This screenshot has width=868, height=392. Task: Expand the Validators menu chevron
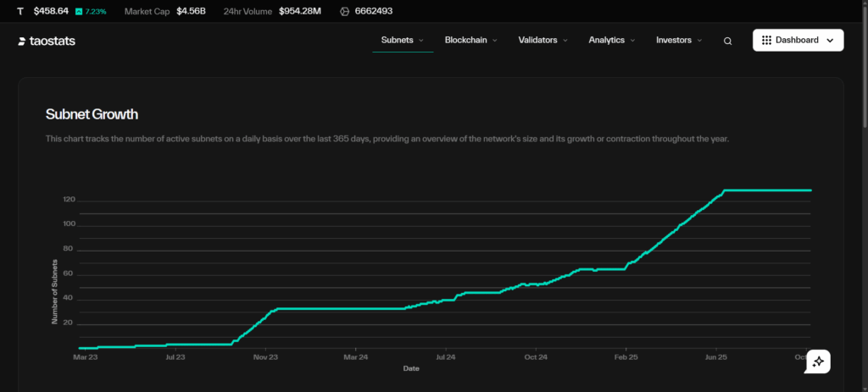click(565, 41)
